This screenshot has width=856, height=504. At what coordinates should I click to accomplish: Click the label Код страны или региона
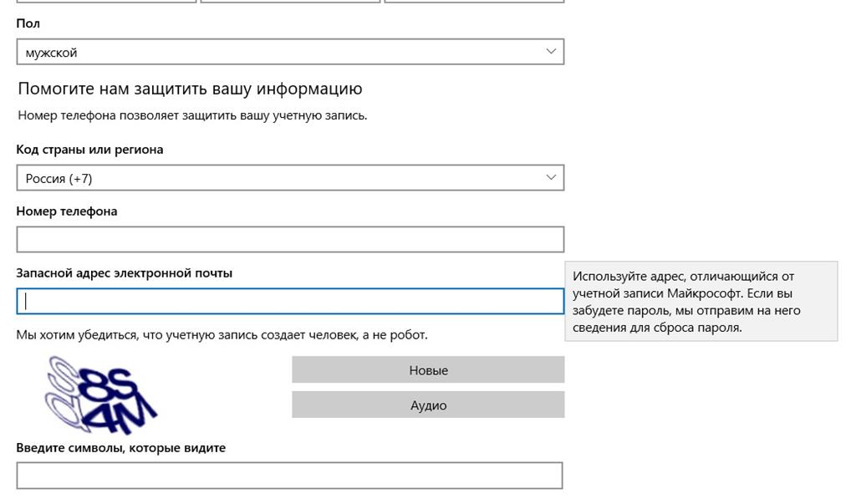click(89, 150)
